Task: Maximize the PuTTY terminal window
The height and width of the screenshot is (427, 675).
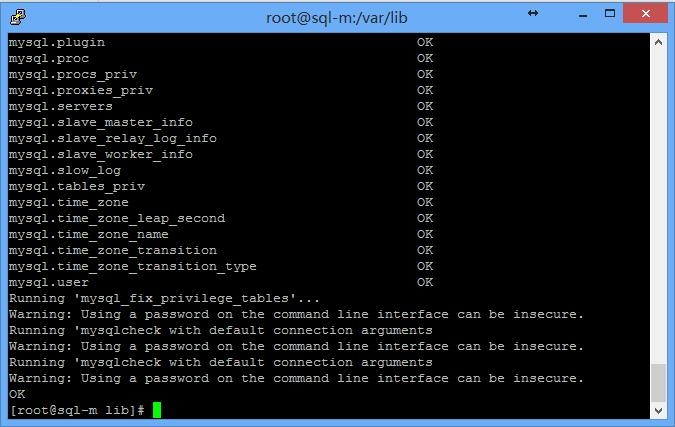Action: [610, 13]
